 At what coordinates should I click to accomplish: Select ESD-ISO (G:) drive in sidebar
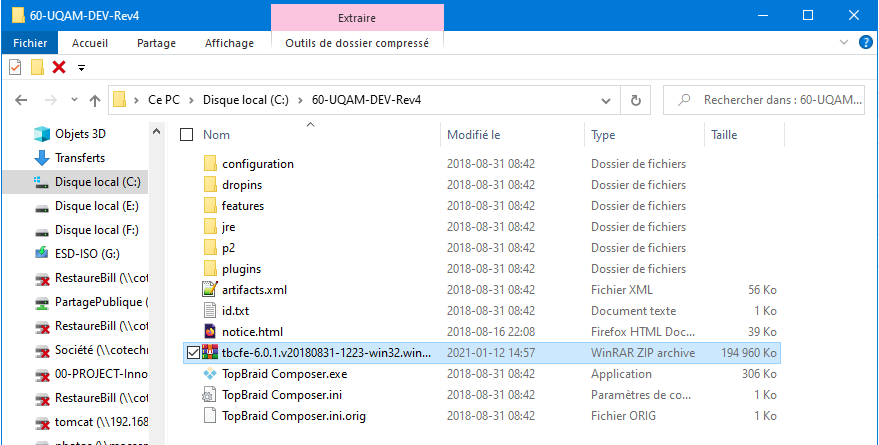85,254
